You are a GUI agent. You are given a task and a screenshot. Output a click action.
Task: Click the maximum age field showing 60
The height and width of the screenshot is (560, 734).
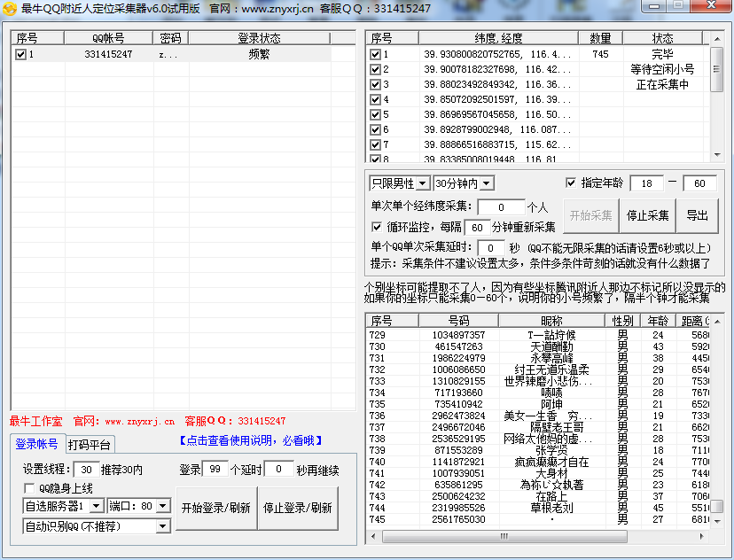699,183
